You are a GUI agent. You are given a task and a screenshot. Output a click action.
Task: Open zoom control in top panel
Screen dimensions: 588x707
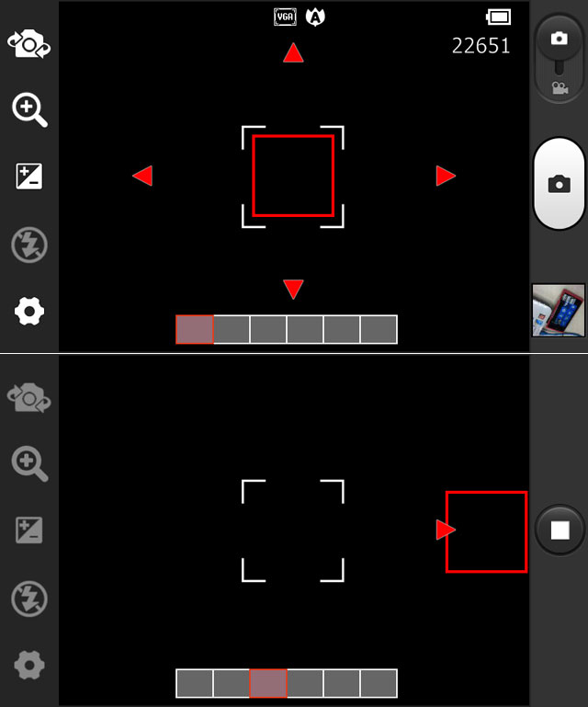(x=29, y=109)
